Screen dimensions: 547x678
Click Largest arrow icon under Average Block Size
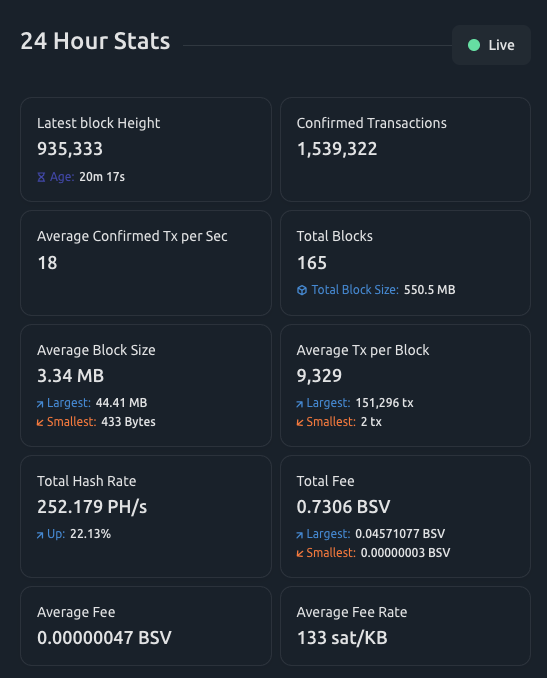tap(40, 404)
